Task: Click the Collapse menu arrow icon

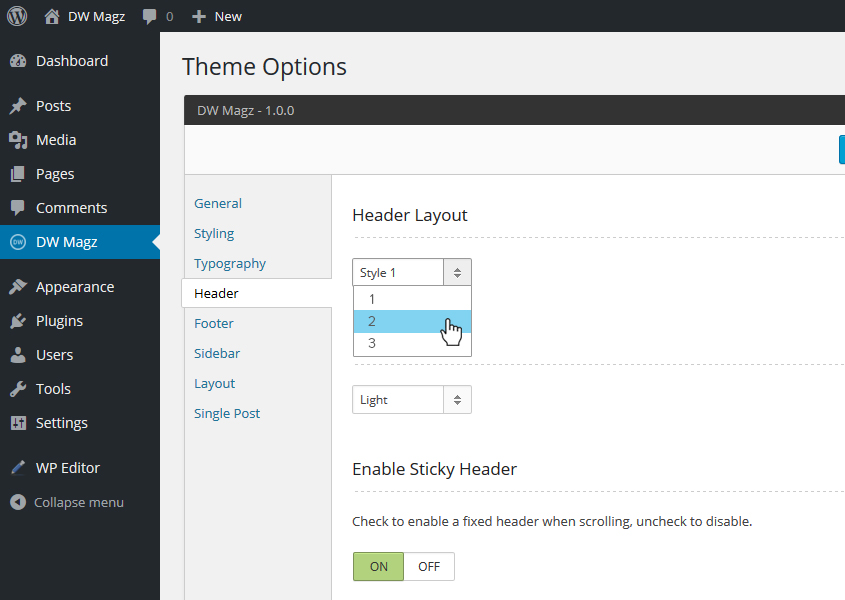Action: (18, 502)
